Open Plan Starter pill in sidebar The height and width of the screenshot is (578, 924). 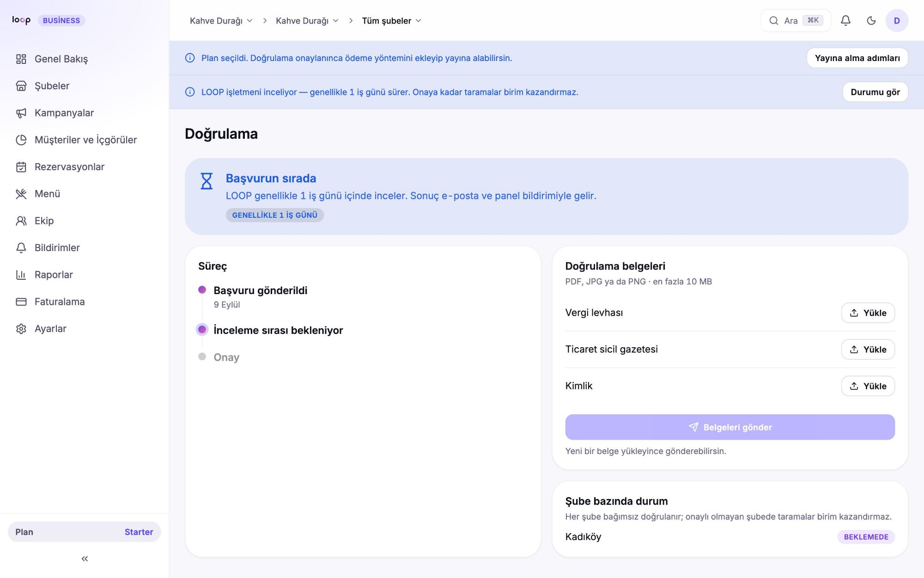coord(85,532)
